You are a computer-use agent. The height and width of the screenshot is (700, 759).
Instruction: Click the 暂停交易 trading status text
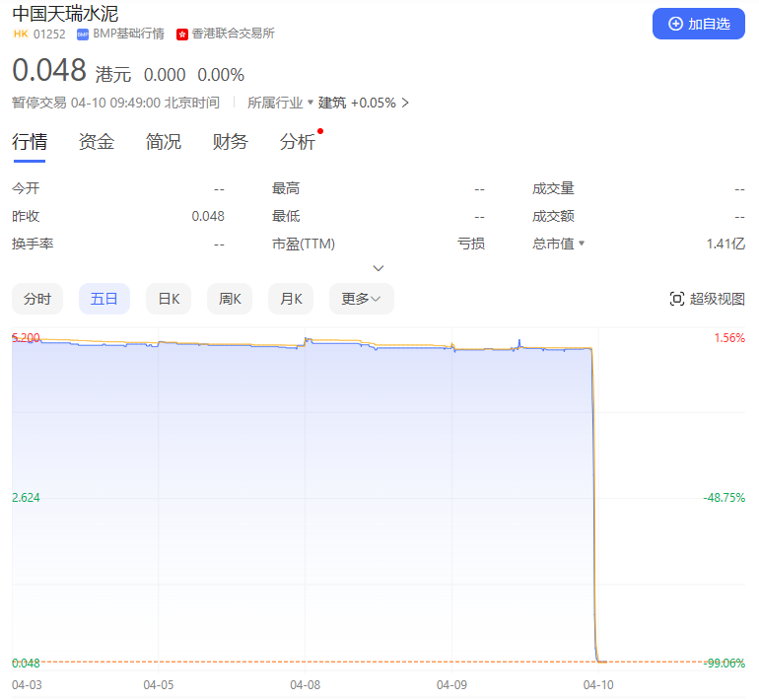click(39, 103)
